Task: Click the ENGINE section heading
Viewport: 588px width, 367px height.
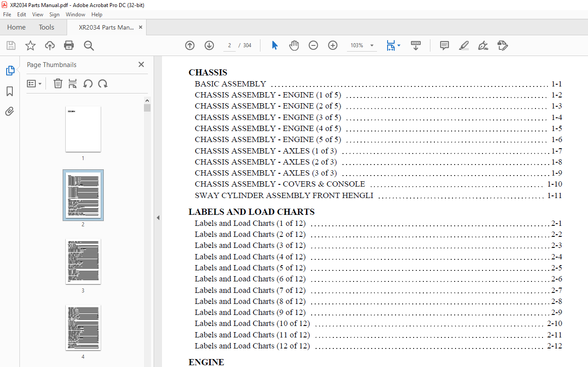Action: [x=206, y=362]
